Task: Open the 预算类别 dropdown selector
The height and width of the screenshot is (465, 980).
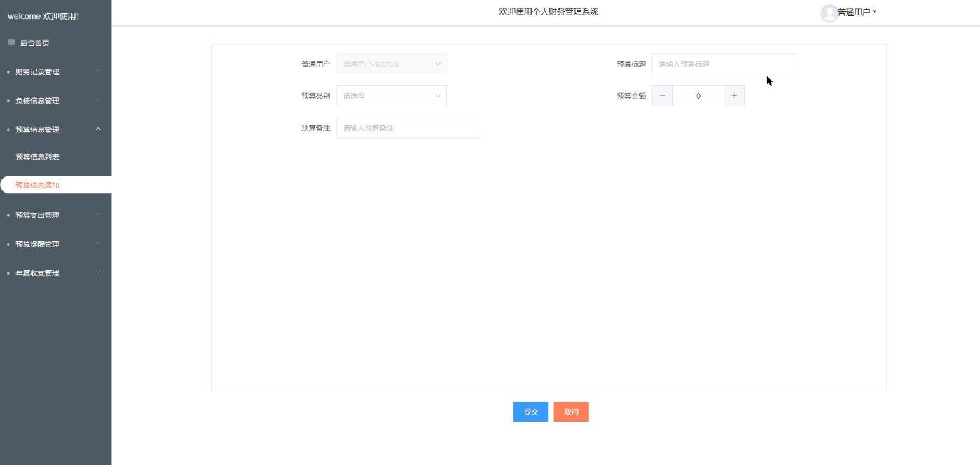Action: tap(392, 96)
